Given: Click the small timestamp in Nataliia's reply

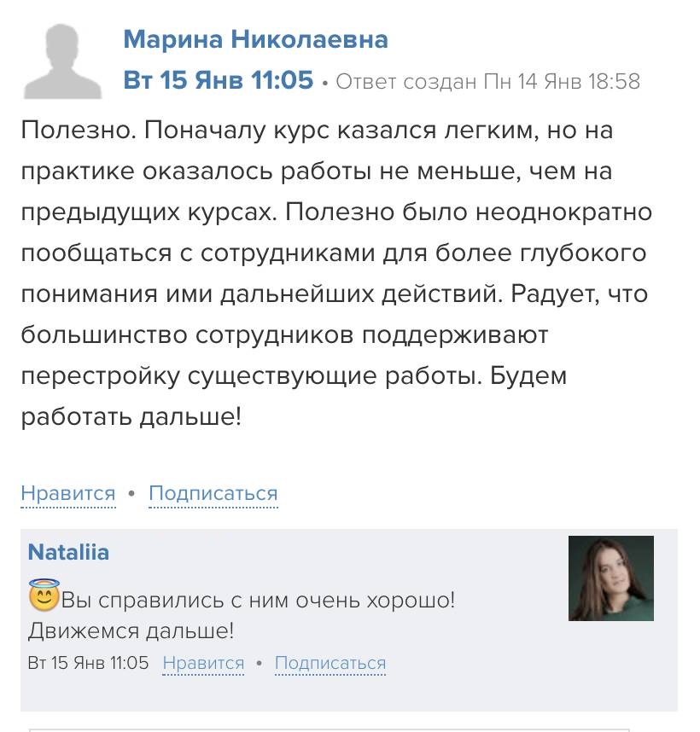Looking at the screenshot, I should pyautogui.click(x=89, y=663).
